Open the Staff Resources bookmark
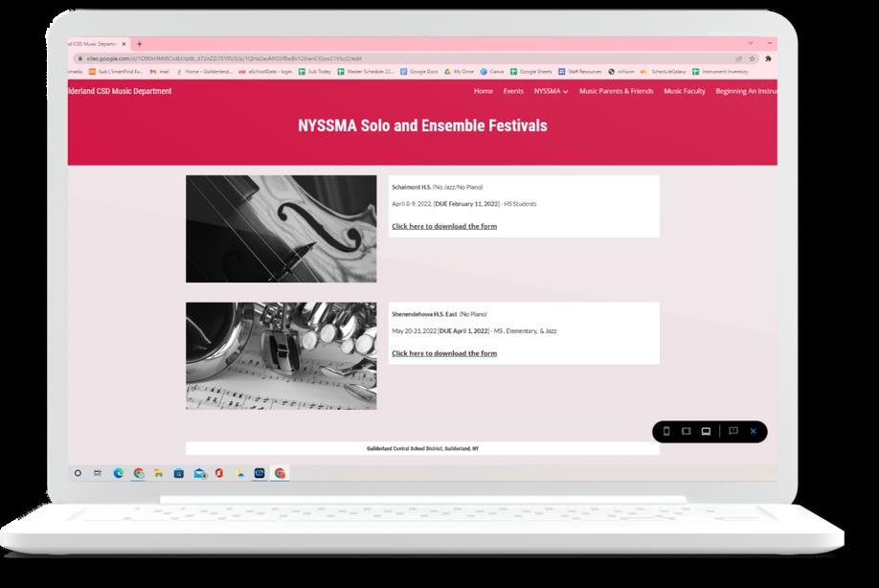Viewport: 879px width, 588px height. (x=579, y=72)
